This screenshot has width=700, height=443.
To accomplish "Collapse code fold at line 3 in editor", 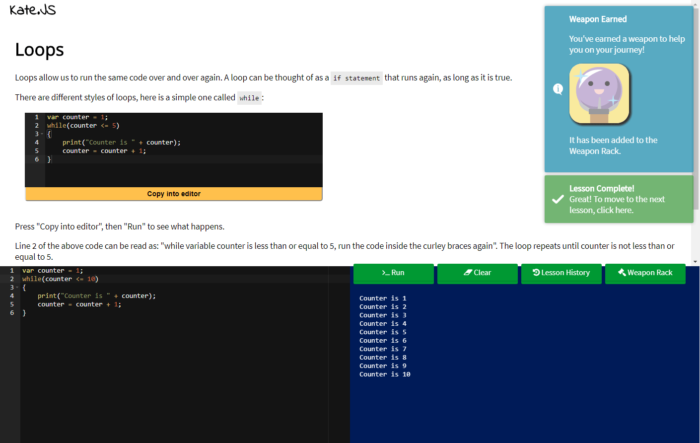I will tap(16, 288).
